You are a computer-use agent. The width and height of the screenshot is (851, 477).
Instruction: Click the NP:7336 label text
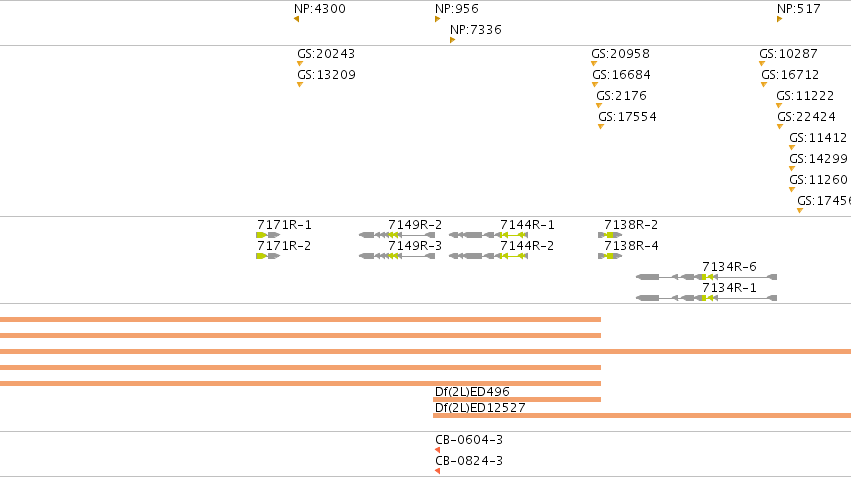click(x=476, y=30)
